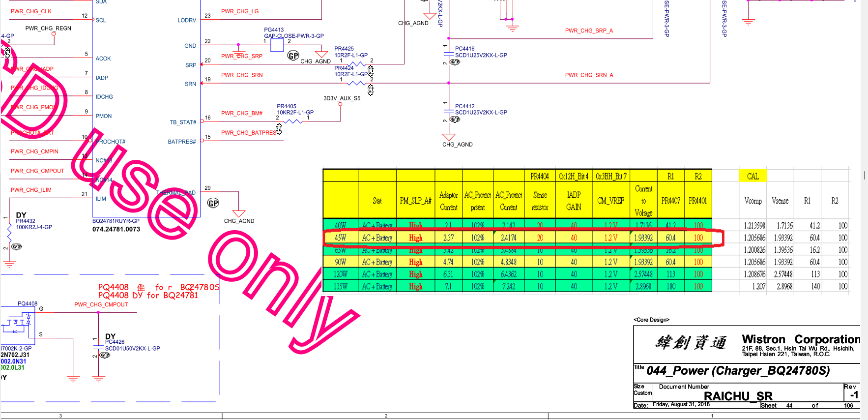Click the yellow CAL header cell
868x420 pixels.
(752, 176)
